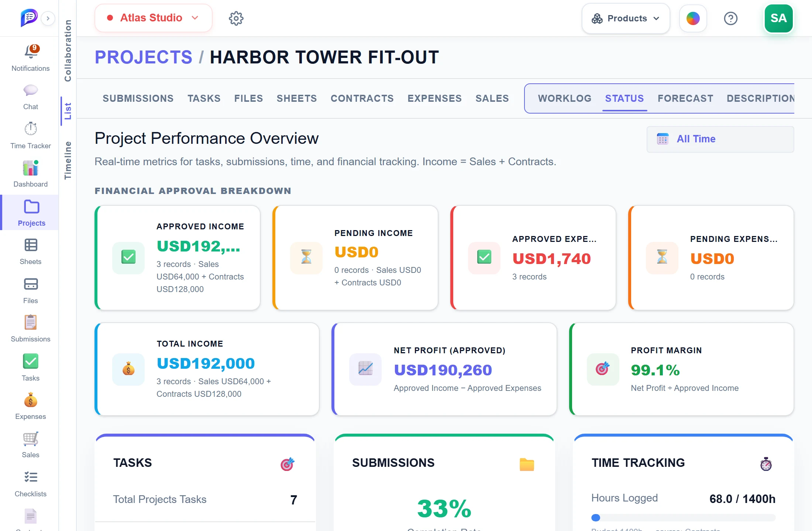Select the Collaboration vertical tab
Image resolution: width=812 pixels, height=531 pixels.
click(68, 51)
